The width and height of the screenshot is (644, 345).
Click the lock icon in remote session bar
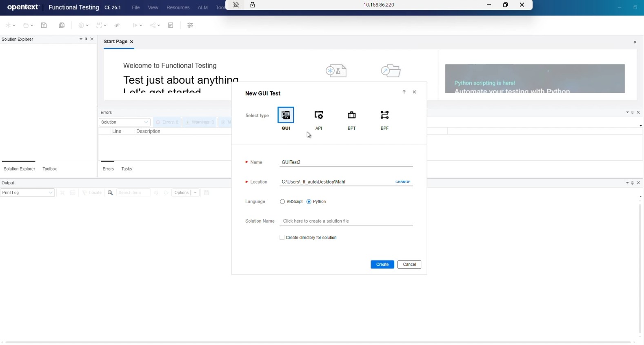click(253, 5)
